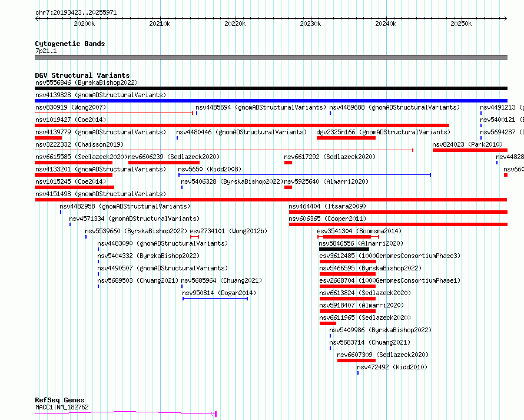Click nsv4490507 gnomAD variant label
The image size is (524, 420).
click(162, 268)
